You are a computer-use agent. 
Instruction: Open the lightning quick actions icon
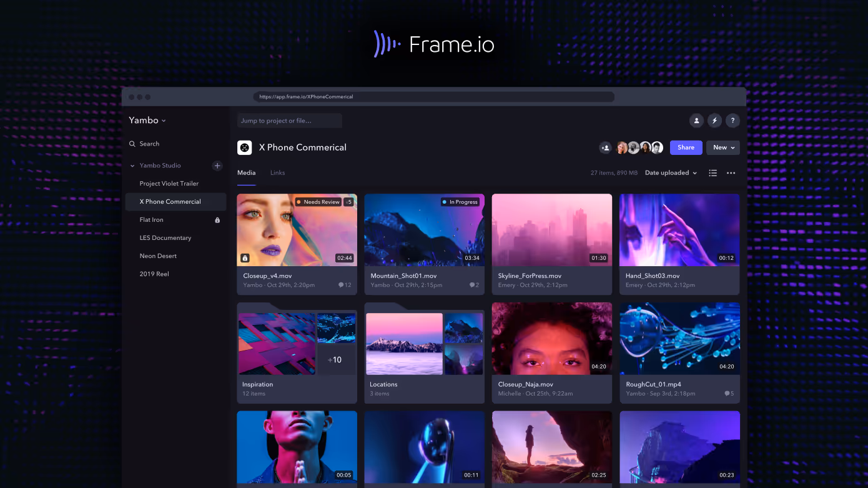pyautogui.click(x=714, y=120)
